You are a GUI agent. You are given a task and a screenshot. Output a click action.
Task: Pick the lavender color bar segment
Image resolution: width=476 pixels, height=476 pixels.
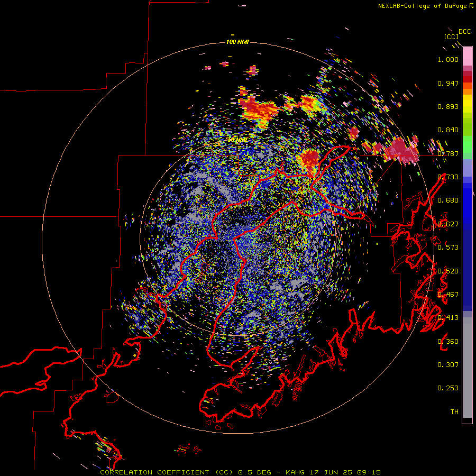click(467, 168)
